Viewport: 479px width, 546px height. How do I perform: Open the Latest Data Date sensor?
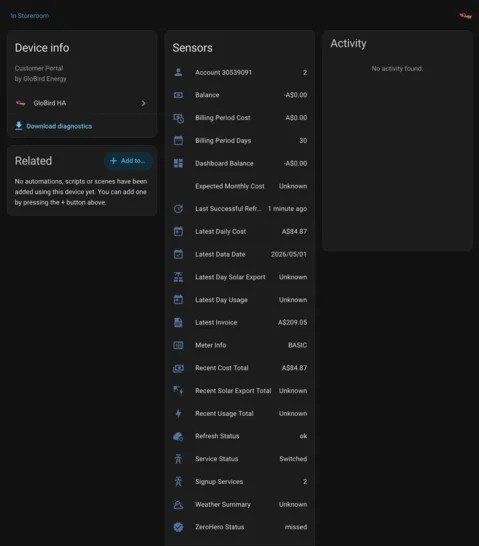(x=240, y=254)
